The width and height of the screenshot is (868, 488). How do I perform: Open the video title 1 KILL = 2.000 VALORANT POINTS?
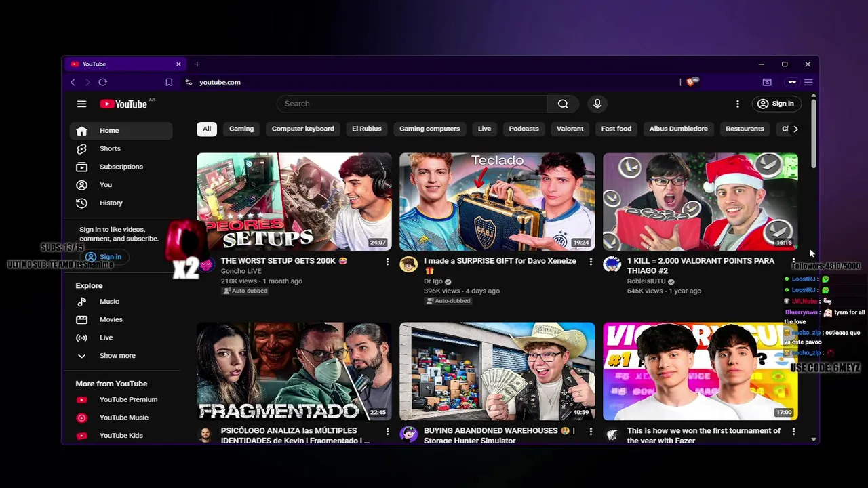click(701, 266)
